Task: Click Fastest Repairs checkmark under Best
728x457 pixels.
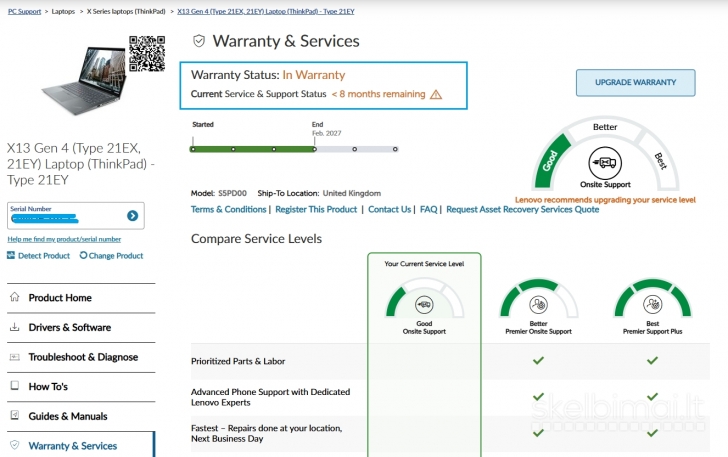Action: (x=652, y=433)
